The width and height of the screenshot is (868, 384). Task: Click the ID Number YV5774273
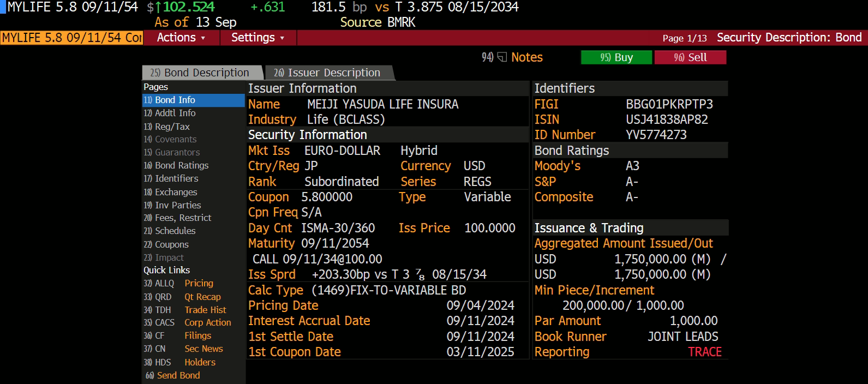(x=656, y=135)
